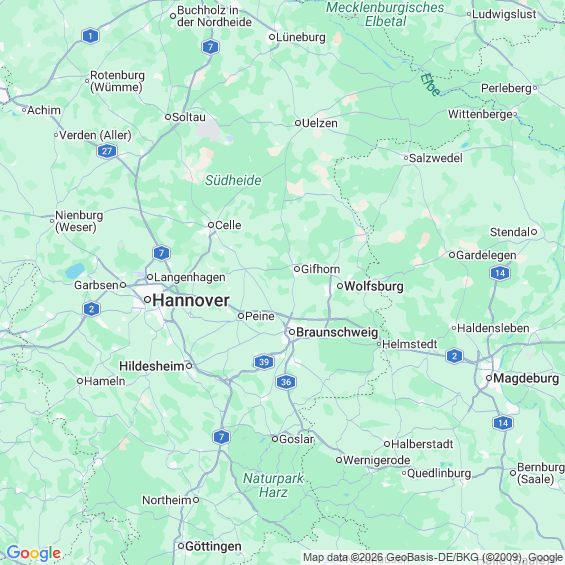
Task: Select the A7 shield north of Langenhagen
Action: (161, 253)
